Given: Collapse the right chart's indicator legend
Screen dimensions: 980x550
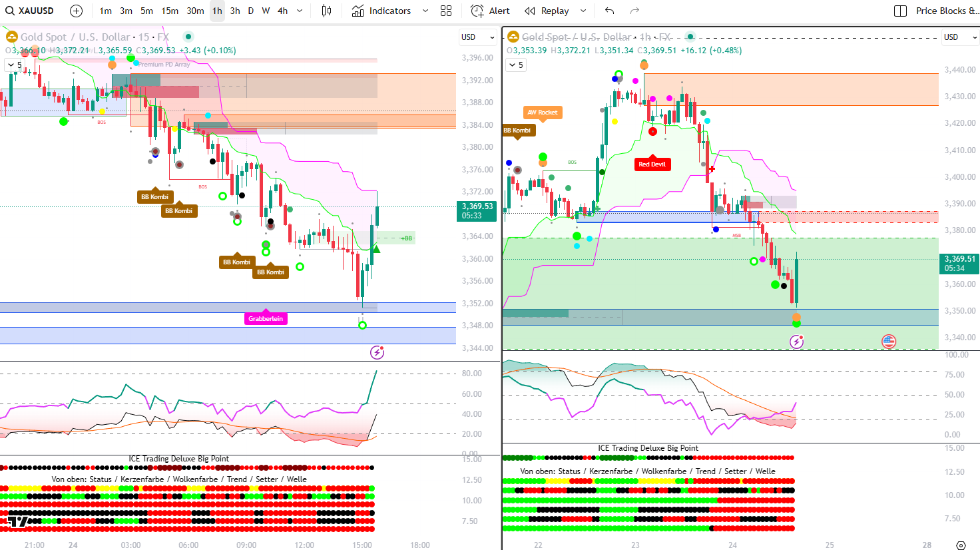Looking at the screenshot, I should (516, 65).
